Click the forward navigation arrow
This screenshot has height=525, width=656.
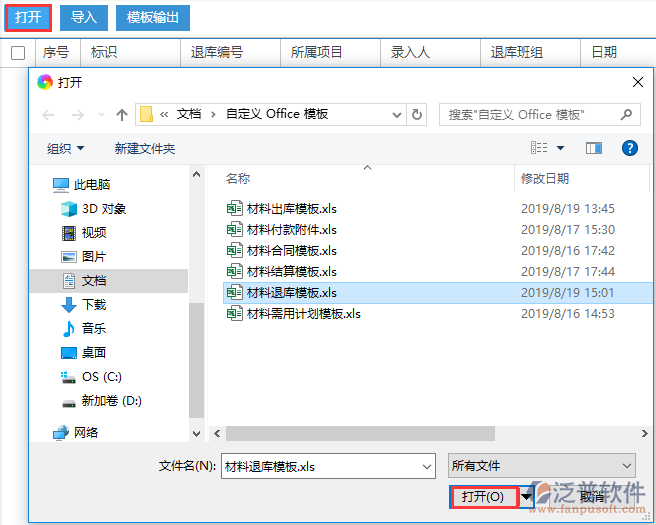tap(78, 115)
